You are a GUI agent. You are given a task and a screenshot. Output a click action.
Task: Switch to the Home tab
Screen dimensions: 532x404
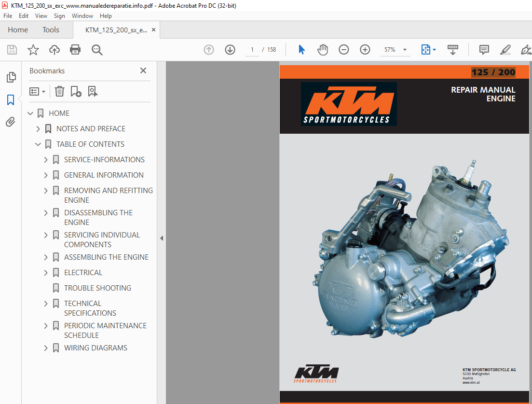[18, 30]
